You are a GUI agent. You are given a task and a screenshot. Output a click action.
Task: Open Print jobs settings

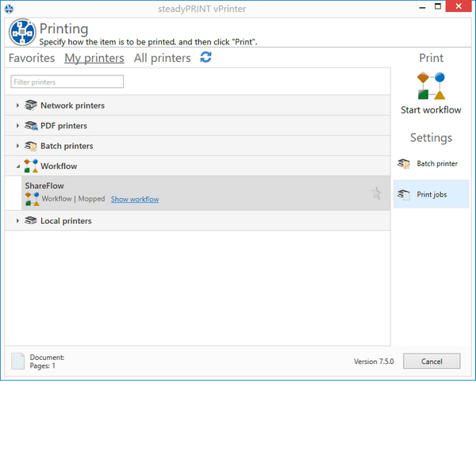[431, 194]
